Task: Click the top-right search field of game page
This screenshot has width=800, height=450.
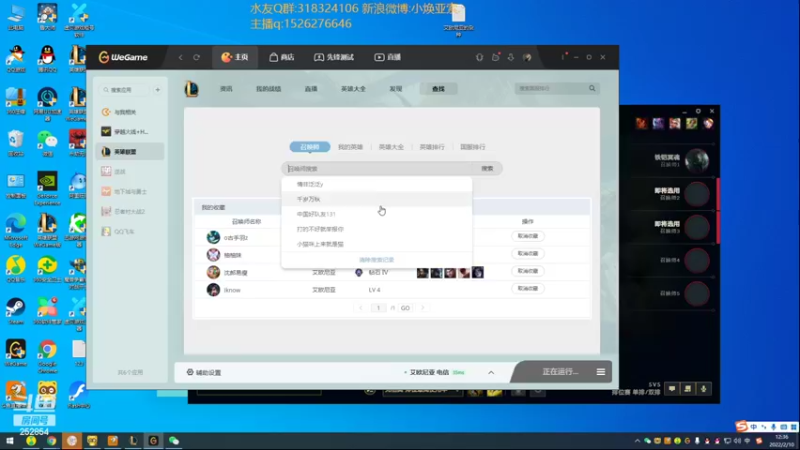Action: tap(551, 88)
